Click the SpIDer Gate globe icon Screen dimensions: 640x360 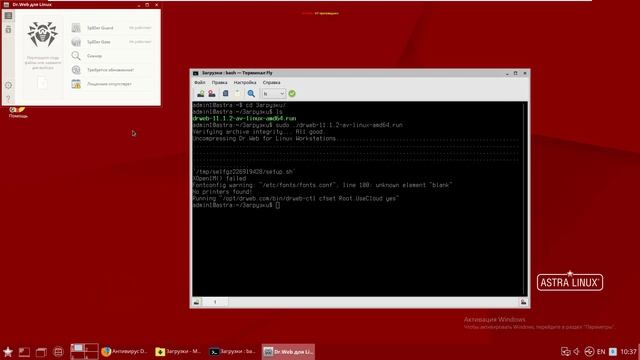[x=76, y=42]
